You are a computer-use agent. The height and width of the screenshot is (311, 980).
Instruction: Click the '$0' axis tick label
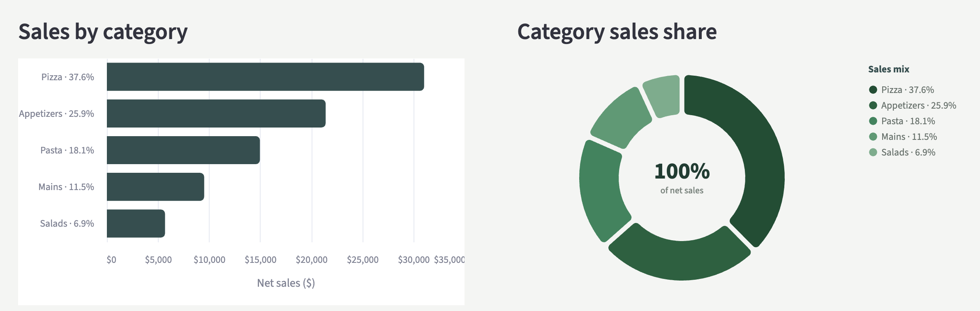pos(111,260)
